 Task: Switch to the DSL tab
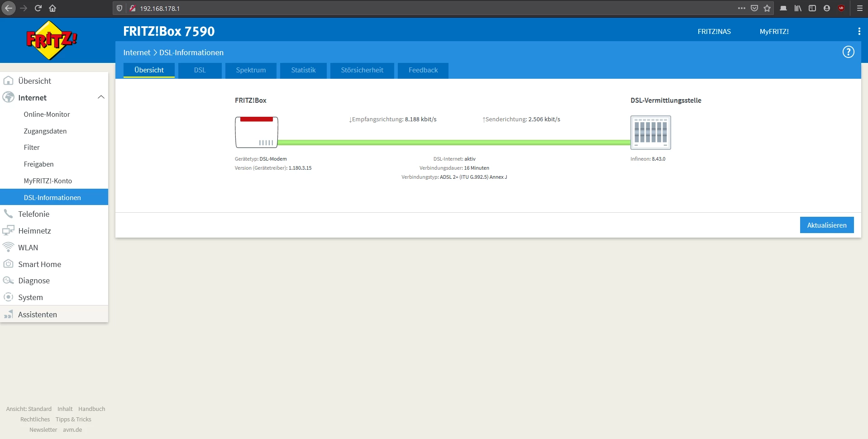[x=200, y=70]
